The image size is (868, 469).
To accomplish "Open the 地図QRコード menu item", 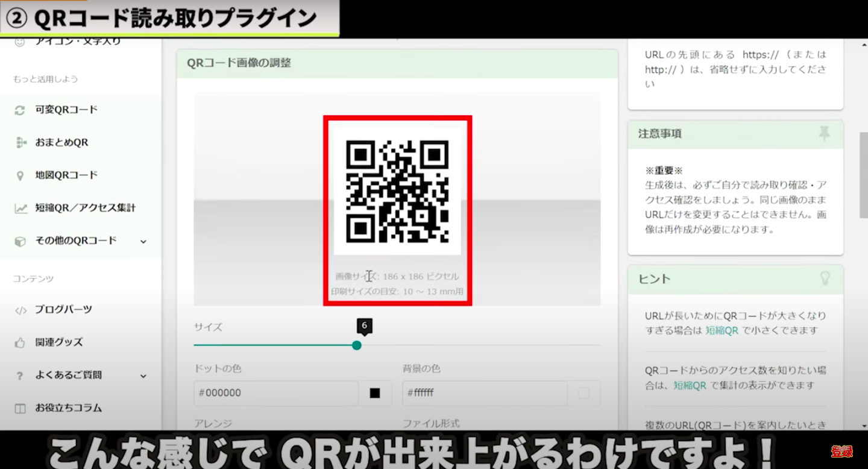I will point(66,175).
